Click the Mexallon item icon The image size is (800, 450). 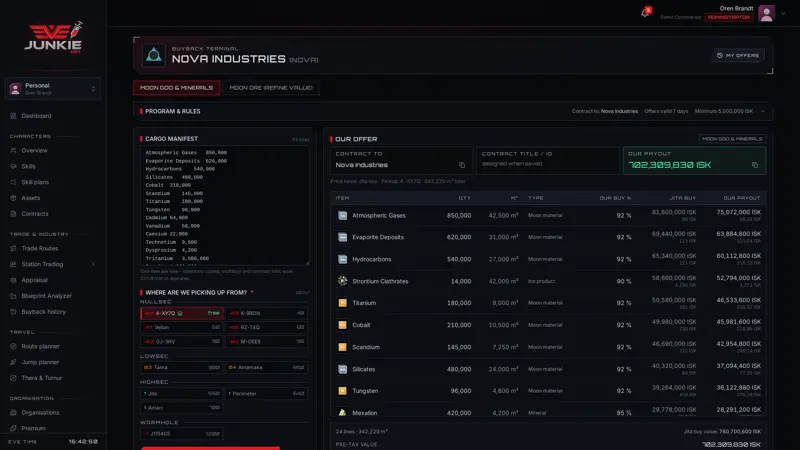coord(342,412)
